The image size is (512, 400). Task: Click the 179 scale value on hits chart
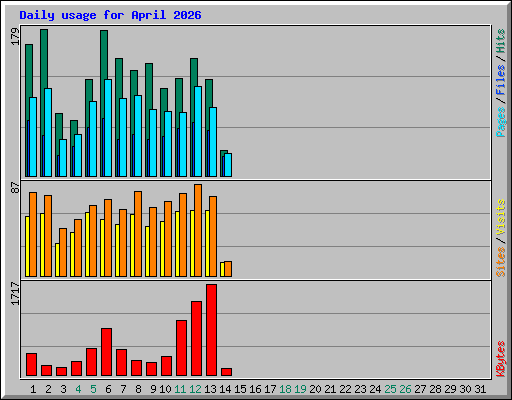pos(15,37)
